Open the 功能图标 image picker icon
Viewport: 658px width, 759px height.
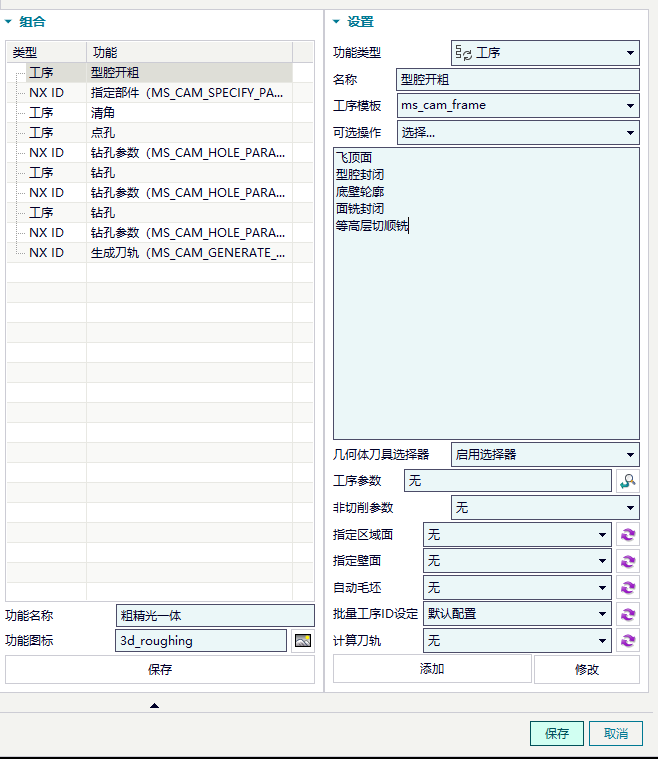303,641
